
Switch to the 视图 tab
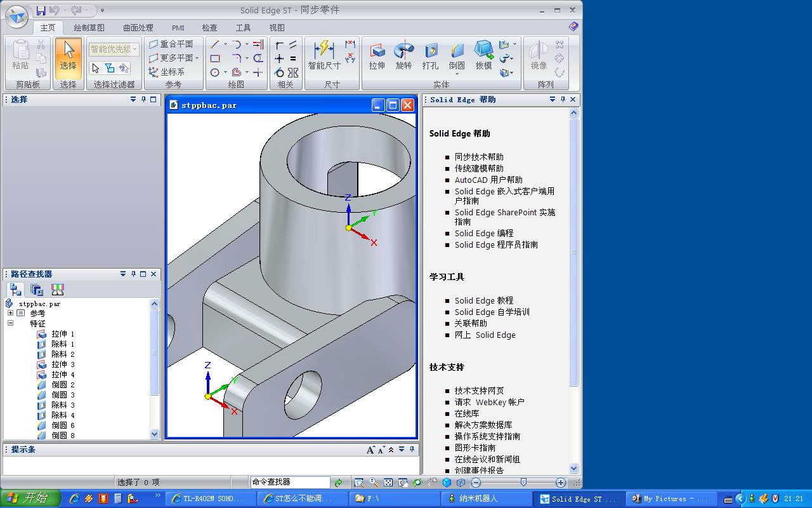pos(277,28)
